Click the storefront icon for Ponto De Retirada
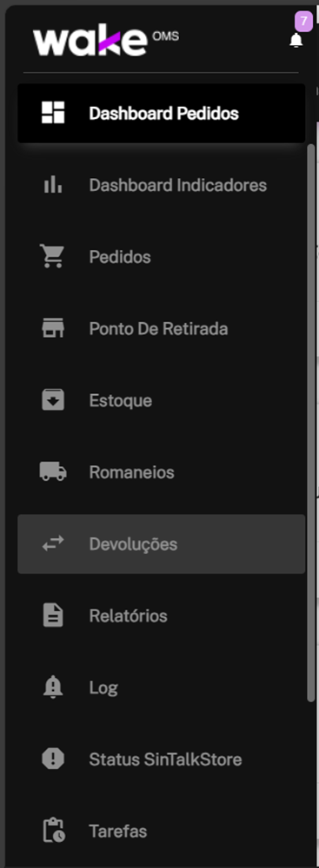 (x=53, y=328)
